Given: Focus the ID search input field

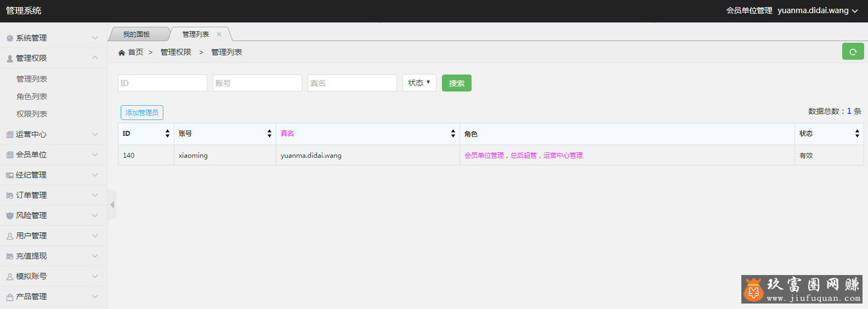Looking at the screenshot, I should pos(162,83).
